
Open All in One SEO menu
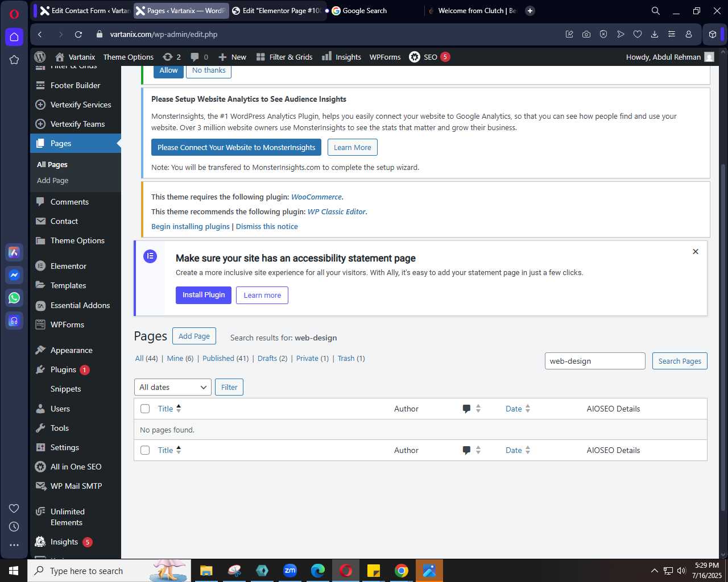click(75, 467)
